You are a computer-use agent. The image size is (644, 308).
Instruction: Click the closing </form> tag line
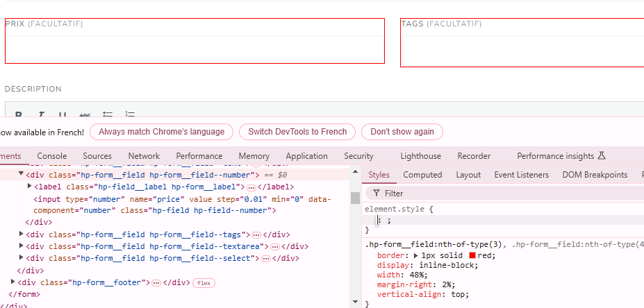click(24, 294)
